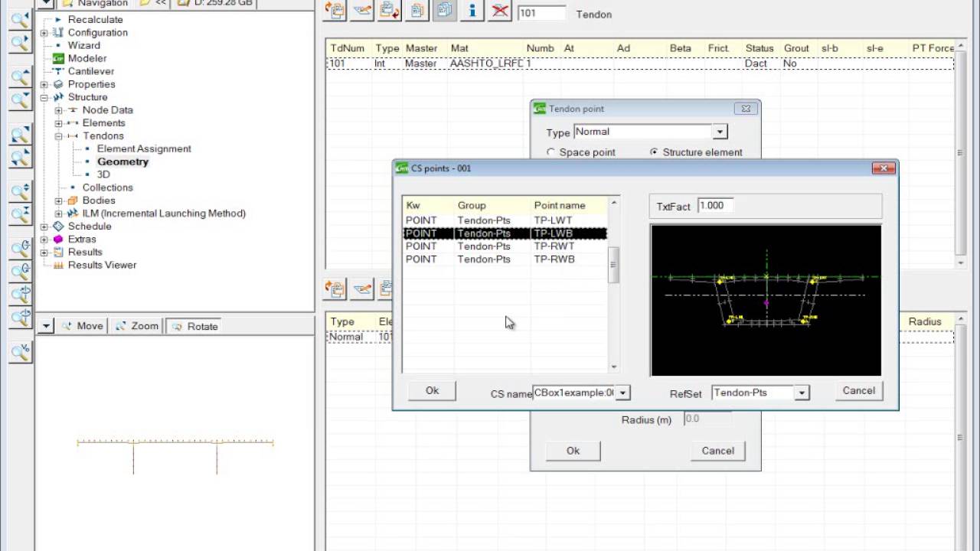Close the Tendon point dialog
The width and height of the screenshot is (980, 551).
point(746,109)
